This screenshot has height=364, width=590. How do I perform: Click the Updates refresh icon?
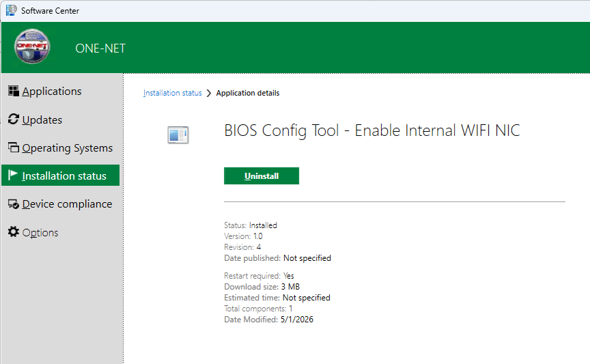[14, 120]
